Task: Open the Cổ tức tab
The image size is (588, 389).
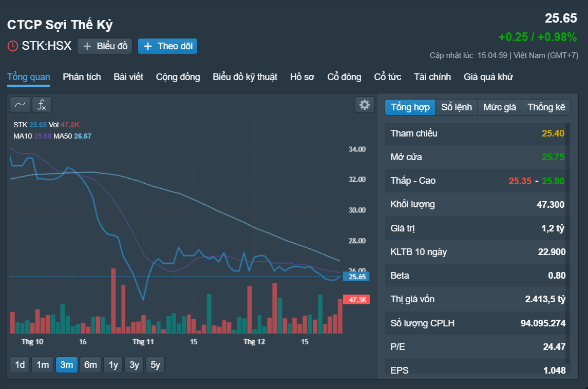Action: pyautogui.click(x=387, y=77)
